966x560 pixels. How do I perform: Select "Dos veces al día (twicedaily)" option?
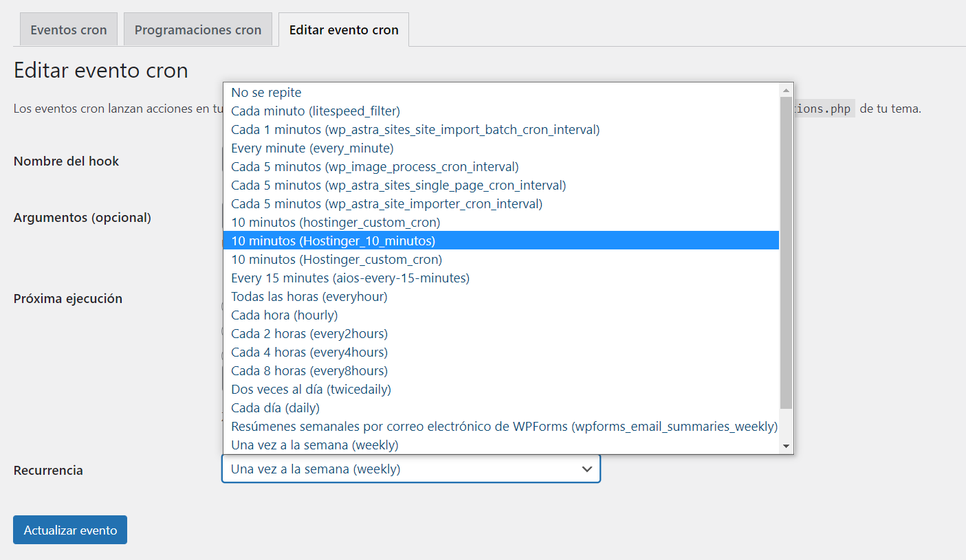311,389
